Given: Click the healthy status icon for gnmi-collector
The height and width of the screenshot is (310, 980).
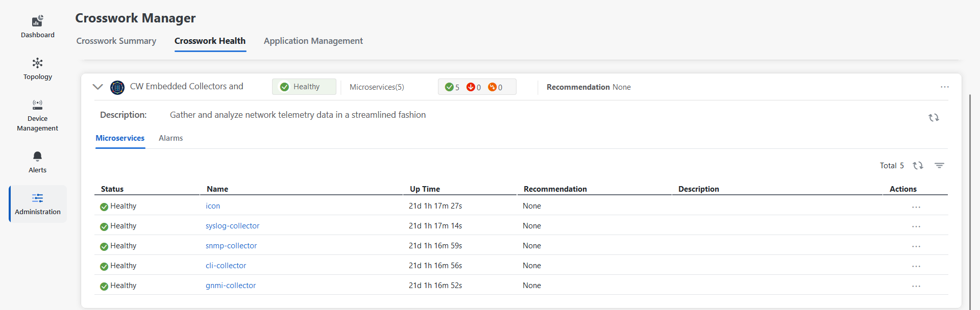Looking at the screenshot, I should (104, 286).
